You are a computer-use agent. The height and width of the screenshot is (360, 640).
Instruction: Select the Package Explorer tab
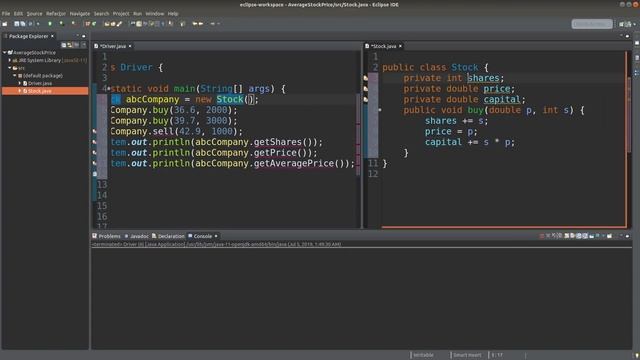point(28,36)
